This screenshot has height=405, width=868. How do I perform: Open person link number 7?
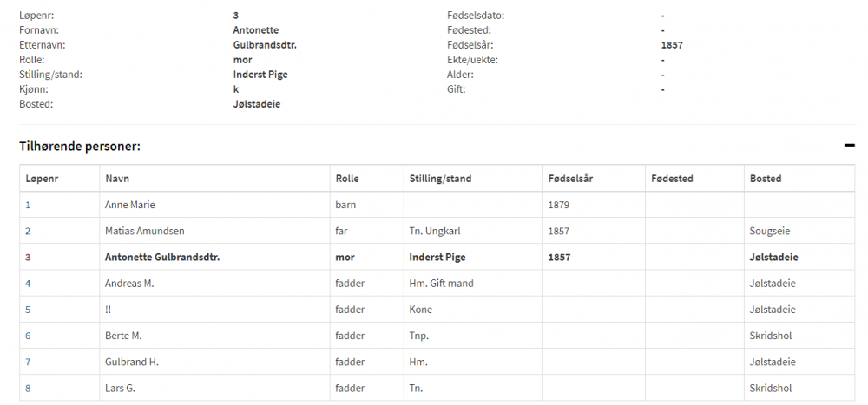[x=28, y=362]
